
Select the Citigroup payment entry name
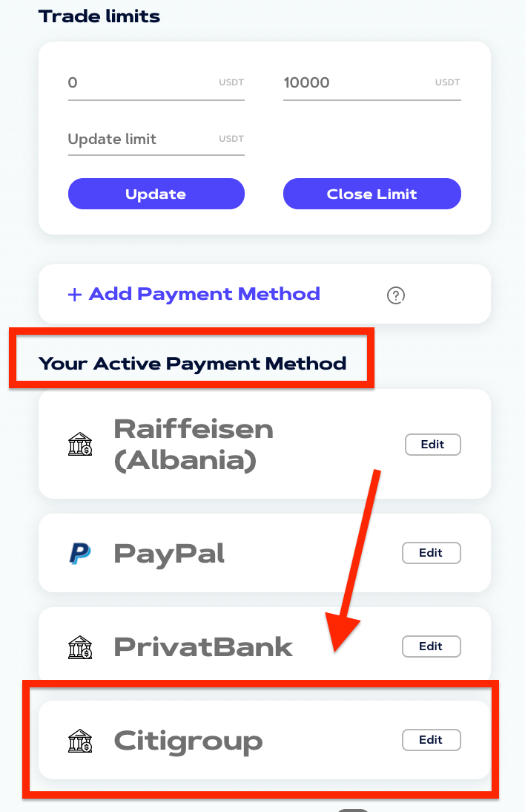[188, 741]
